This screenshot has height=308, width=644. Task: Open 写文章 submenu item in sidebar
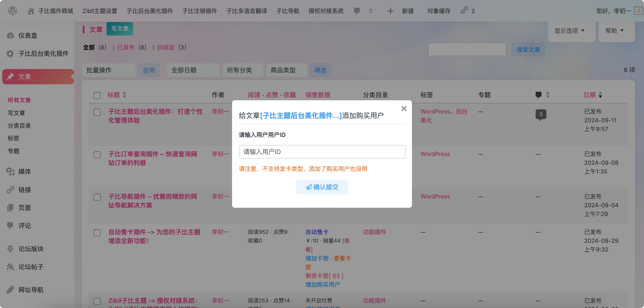[x=16, y=113]
